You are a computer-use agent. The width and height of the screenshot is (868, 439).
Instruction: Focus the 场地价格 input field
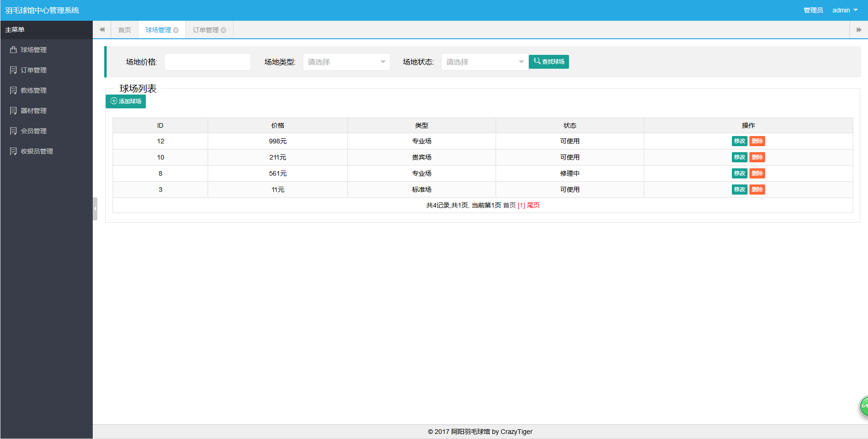pos(208,62)
